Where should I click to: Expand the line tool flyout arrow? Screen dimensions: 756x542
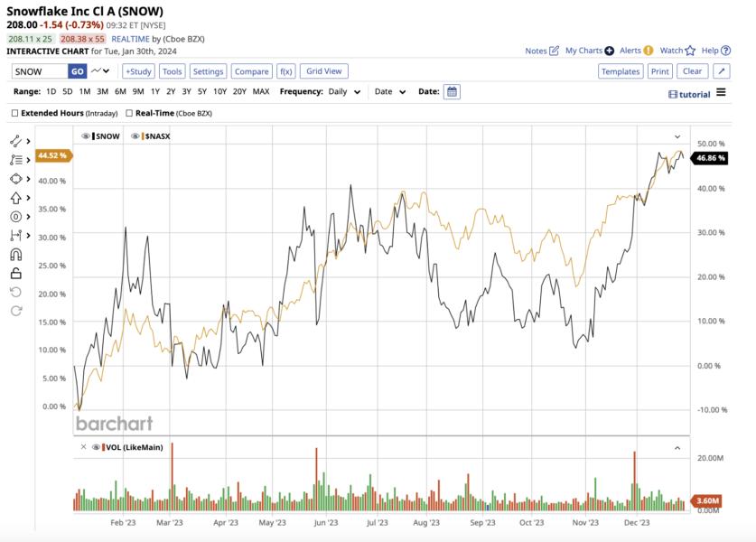coord(28,141)
